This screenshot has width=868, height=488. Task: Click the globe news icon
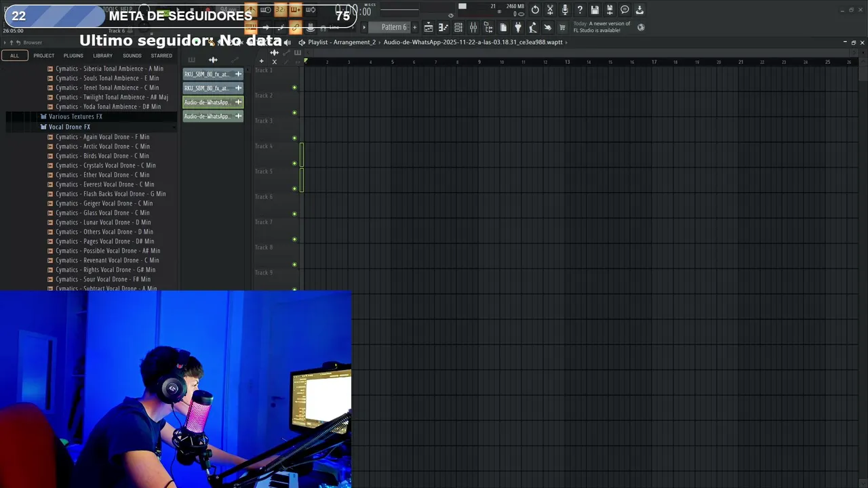click(641, 27)
